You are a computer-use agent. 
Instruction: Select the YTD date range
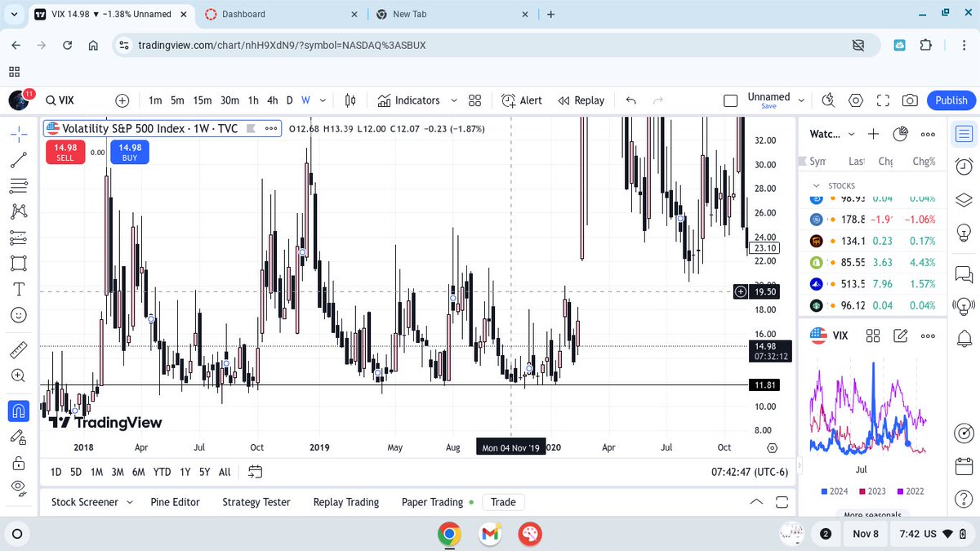tap(162, 472)
